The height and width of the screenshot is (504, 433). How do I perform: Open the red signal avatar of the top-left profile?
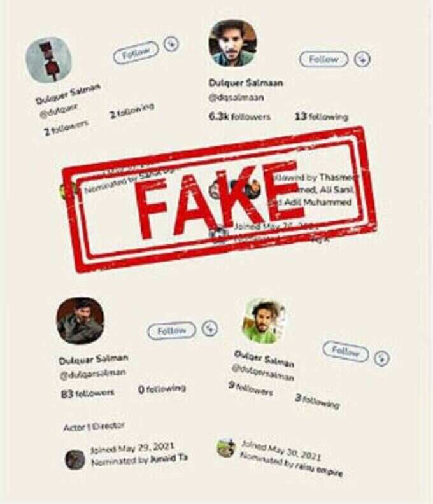click(x=48, y=60)
